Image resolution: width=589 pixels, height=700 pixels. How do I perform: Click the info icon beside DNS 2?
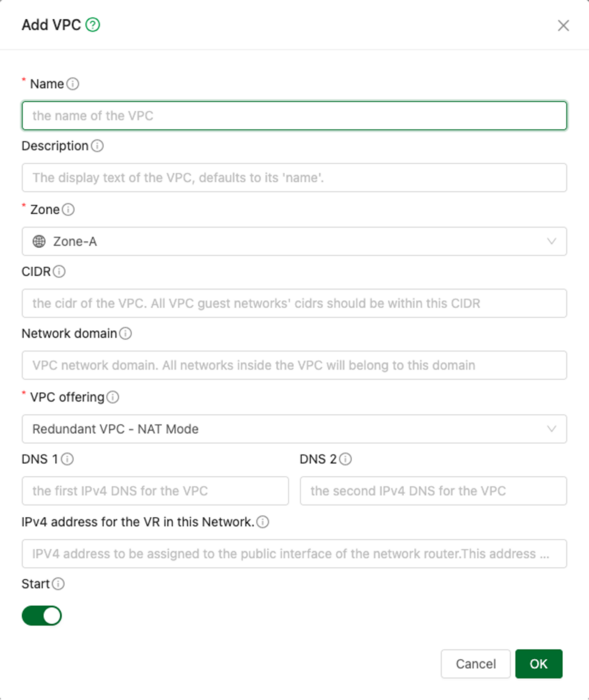(x=346, y=459)
